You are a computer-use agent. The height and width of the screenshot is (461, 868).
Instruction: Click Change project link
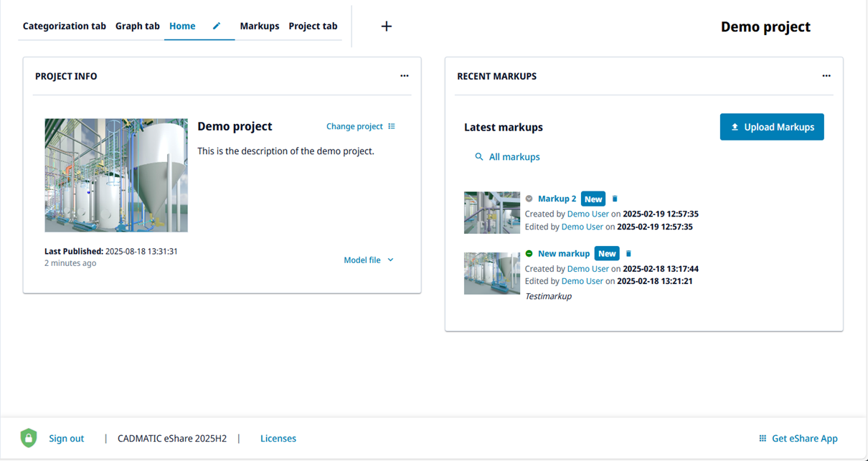[354, 126]
